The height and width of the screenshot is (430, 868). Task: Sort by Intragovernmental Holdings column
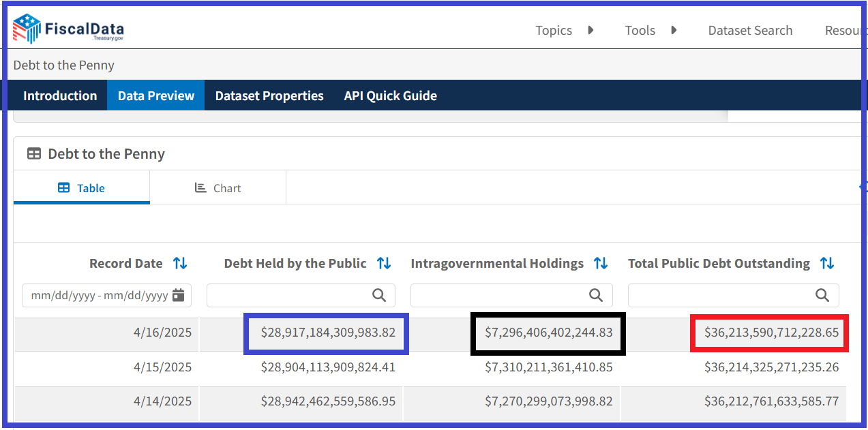[x=601, y=263]
